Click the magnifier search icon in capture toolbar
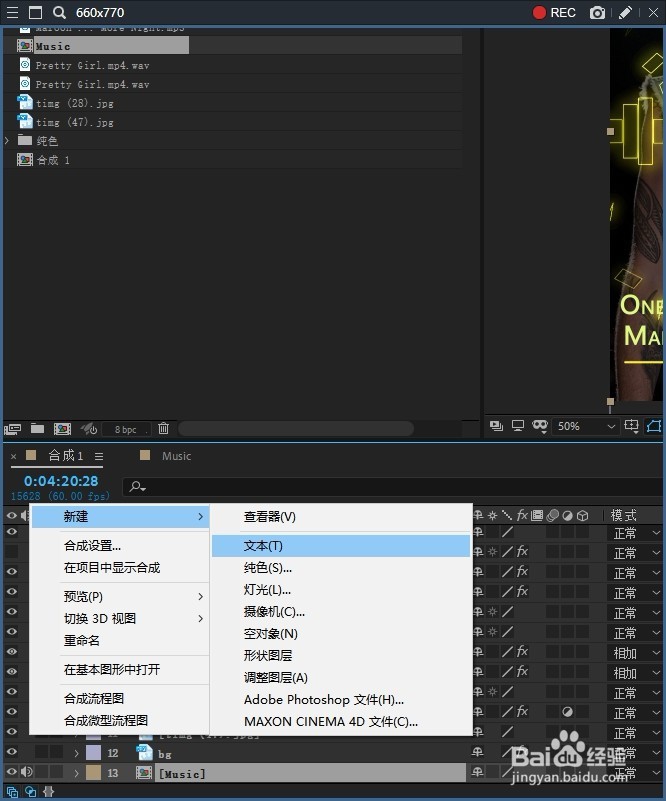This screenshot has width=666, height=801. point(59,13)
